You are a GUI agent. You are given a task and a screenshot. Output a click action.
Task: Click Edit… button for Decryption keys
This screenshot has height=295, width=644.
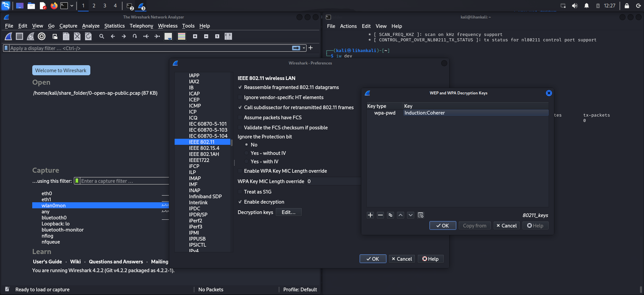288,212
